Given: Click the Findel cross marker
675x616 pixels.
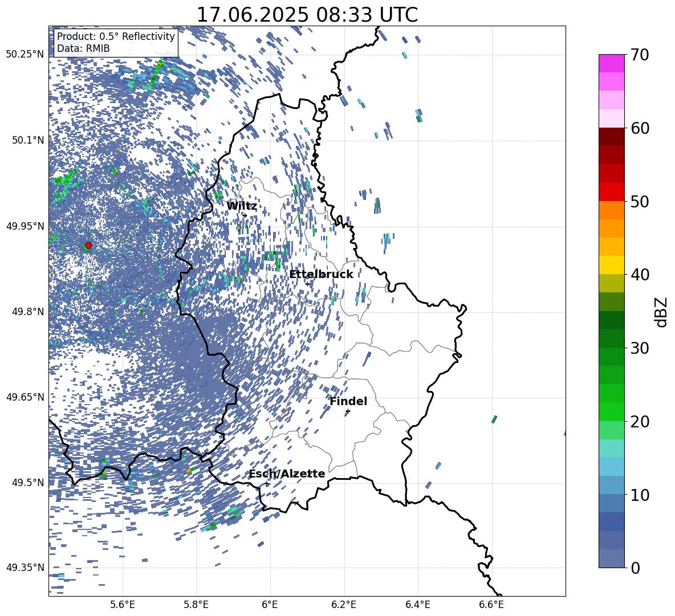Looking at the screenshot, I should point(348,411).
